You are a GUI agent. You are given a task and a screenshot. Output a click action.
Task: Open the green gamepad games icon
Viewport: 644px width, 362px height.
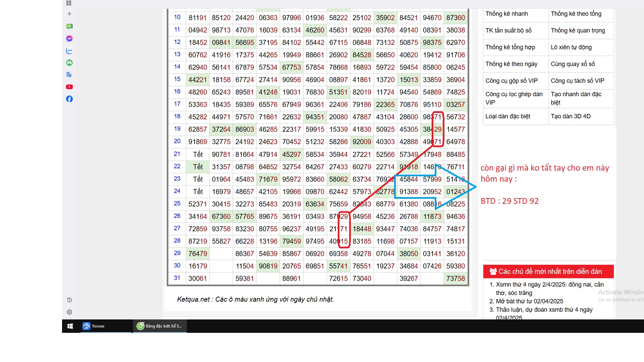tap(69, 63)
